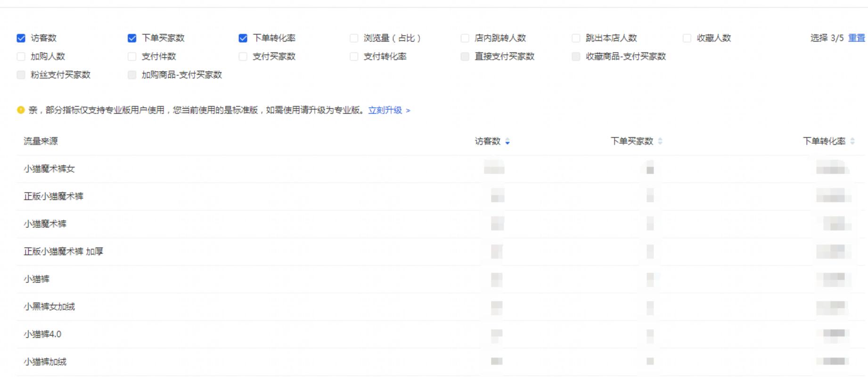Check the 支付买家数 checkbox
The height and width of the screenshot is (377, 868).
[243, 57]
